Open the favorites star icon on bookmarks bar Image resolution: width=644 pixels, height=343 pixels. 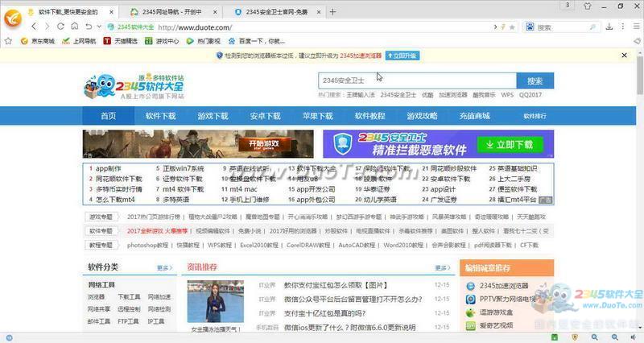8,41
